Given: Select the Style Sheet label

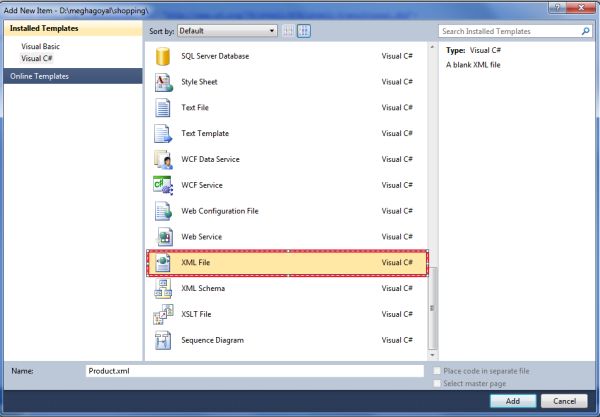Looking at the screenshot, I should click(199, 82).
